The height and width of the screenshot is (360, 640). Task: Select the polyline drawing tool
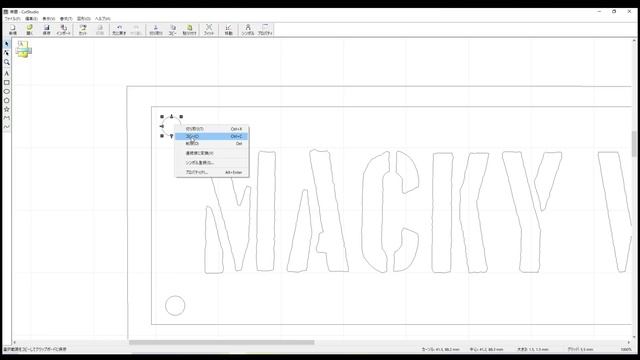(x=7, y=118)
